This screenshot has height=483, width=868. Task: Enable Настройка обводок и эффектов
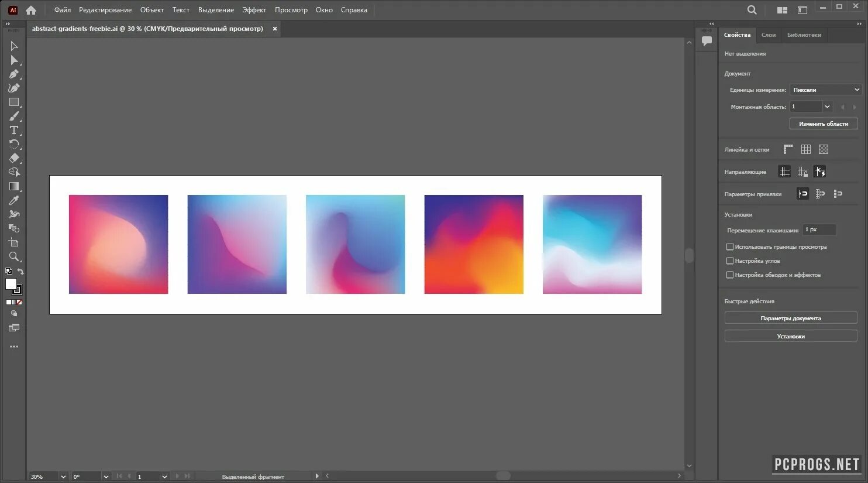click(730, 275)
